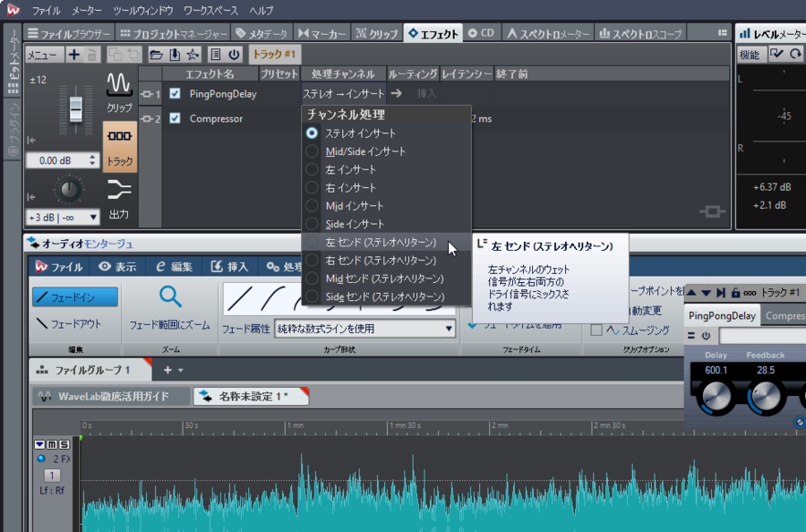Select the クリップ waveform section icon
Screen dimensions: 806x532
pyautogui.click(x=119, y=92)
